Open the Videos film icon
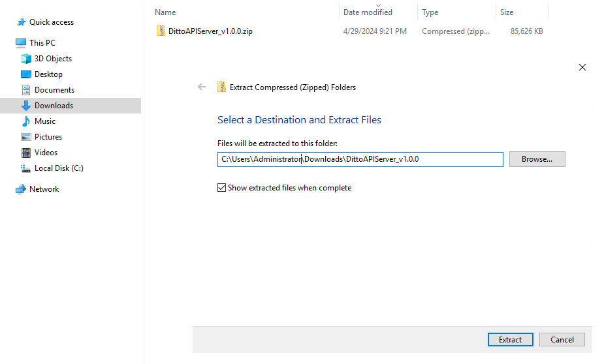The height and width of the screenshot is (364, 604). (26, 153)
